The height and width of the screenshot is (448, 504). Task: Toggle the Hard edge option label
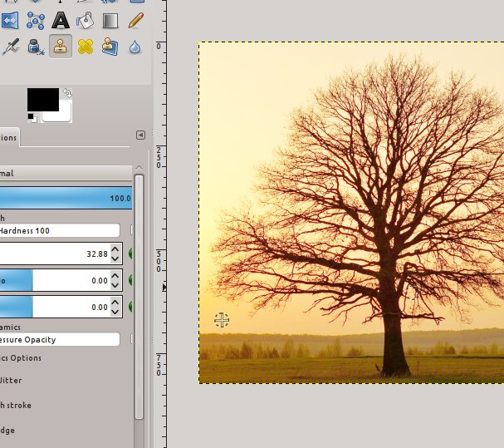(x=7, y=431)
